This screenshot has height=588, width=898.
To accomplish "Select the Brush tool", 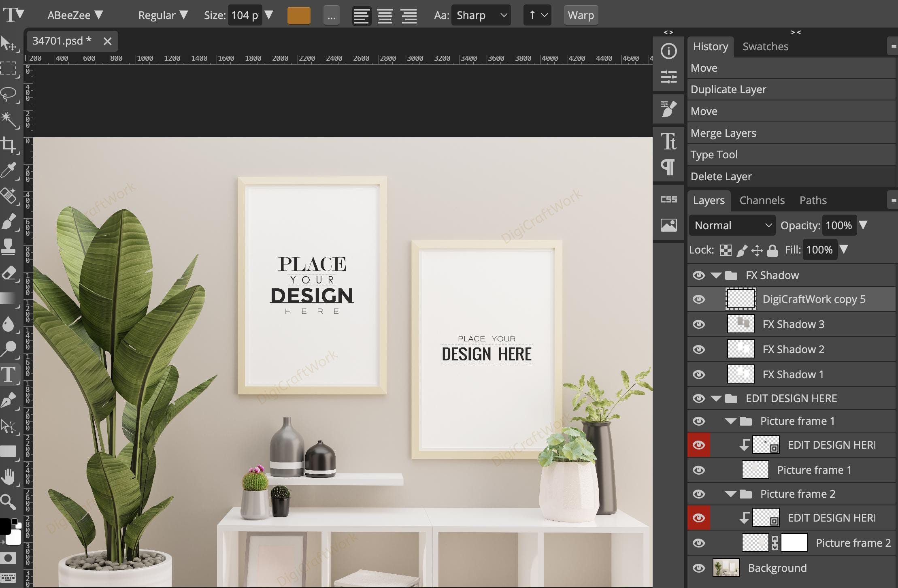I will [x=9, y=222].
